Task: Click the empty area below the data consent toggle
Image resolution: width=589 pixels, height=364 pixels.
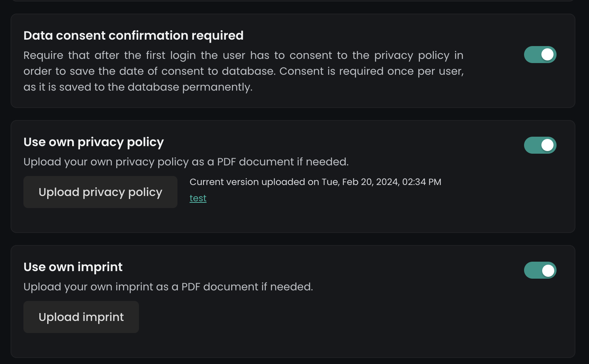Action: [x=540, y=87]
